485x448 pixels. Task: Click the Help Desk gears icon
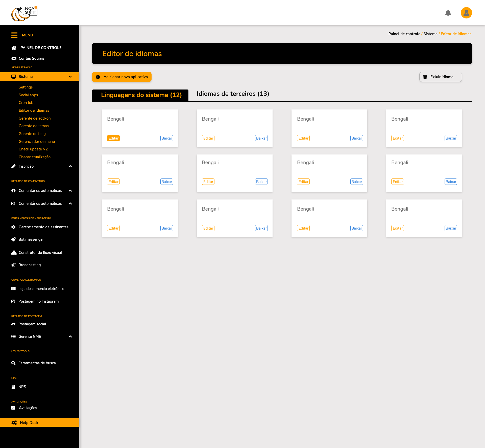[x=14, y=423]
